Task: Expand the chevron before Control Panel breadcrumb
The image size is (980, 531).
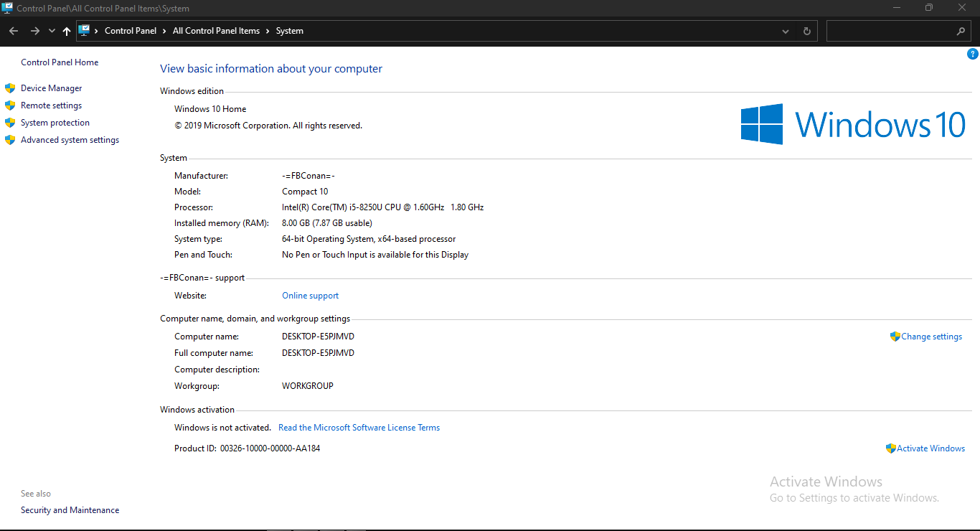Action: coord(96,31)
